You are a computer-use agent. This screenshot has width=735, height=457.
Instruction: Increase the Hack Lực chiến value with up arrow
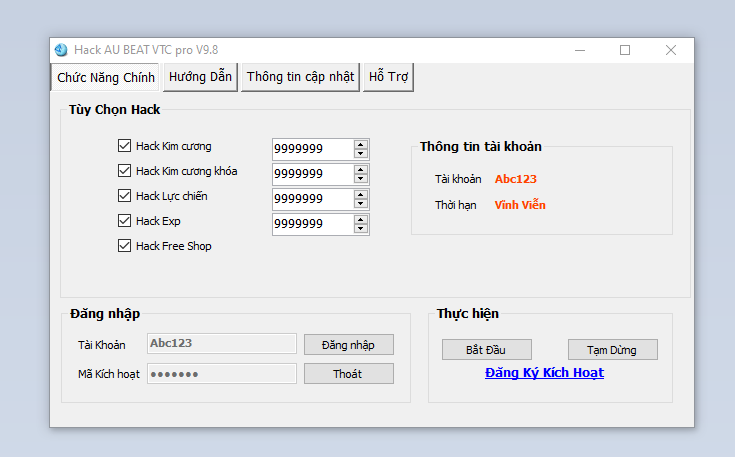[361, 194]
